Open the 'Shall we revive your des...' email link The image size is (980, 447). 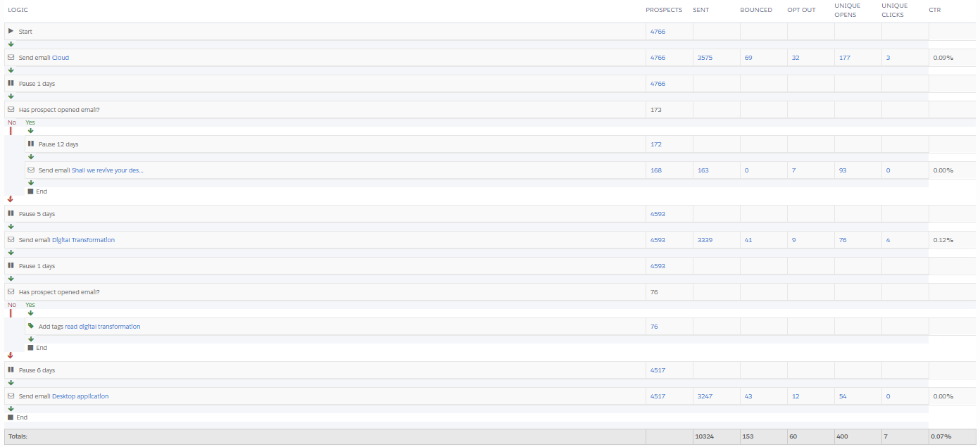click(x=107, y=170)
